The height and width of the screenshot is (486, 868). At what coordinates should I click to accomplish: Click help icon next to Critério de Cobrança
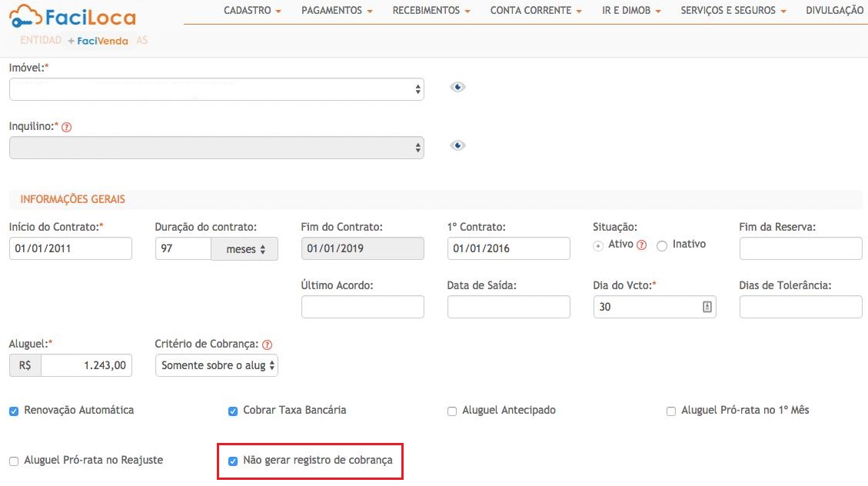point(267,345)
